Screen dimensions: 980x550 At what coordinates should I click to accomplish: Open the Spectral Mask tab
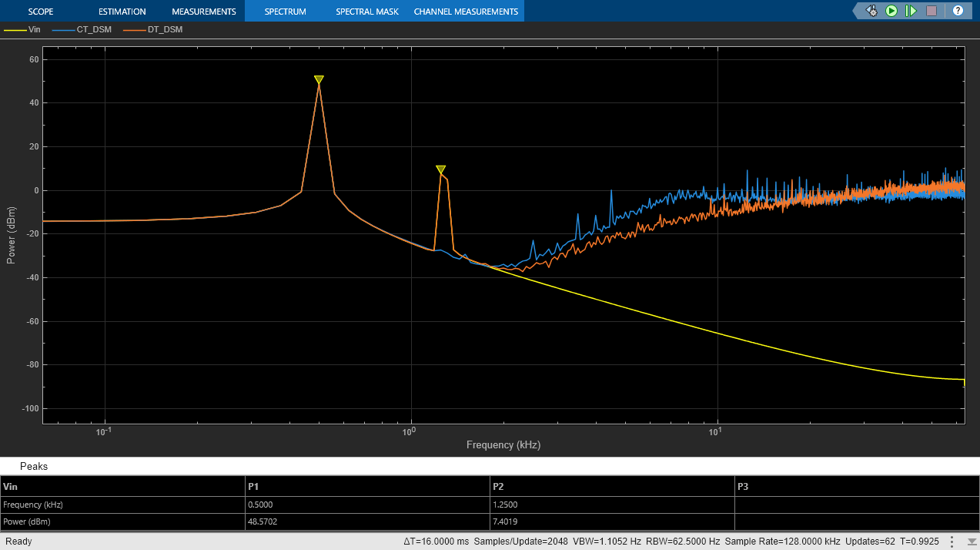[x=368, y=12]
